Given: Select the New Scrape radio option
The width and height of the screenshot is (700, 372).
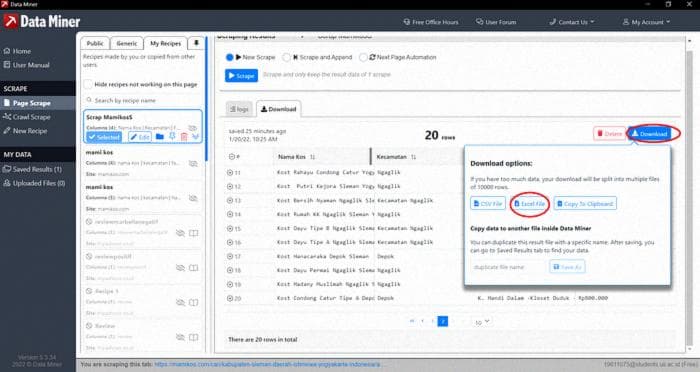Looking at the screenshot, I should coord(229,57).
